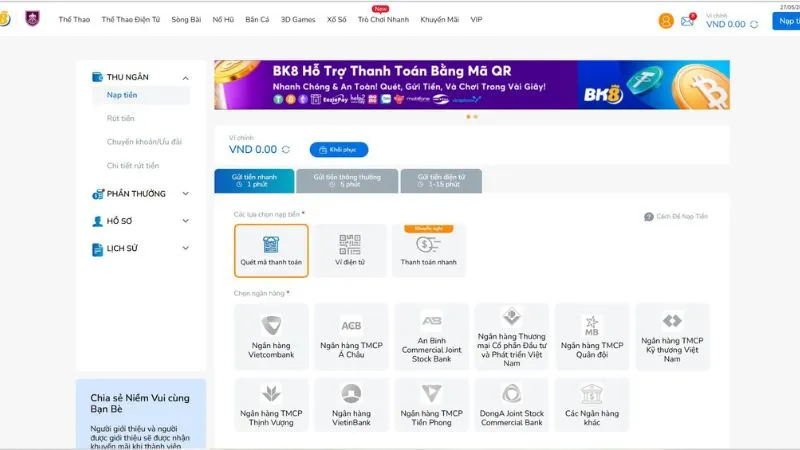This screenshot has height=450, width=800.
Task: Open Chia sẻ Niềm Vui cùng Bạn Bè card
Action: pos(141,414)
